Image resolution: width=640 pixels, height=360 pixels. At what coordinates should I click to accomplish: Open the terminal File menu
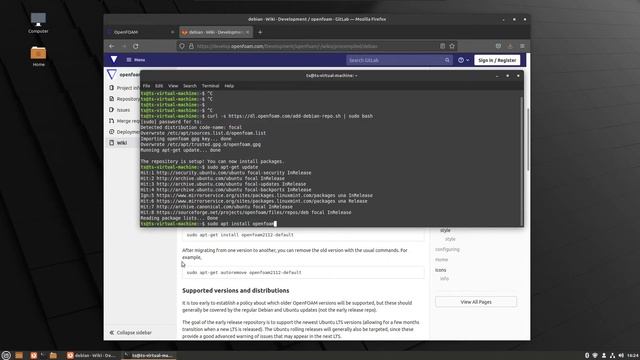147,86
